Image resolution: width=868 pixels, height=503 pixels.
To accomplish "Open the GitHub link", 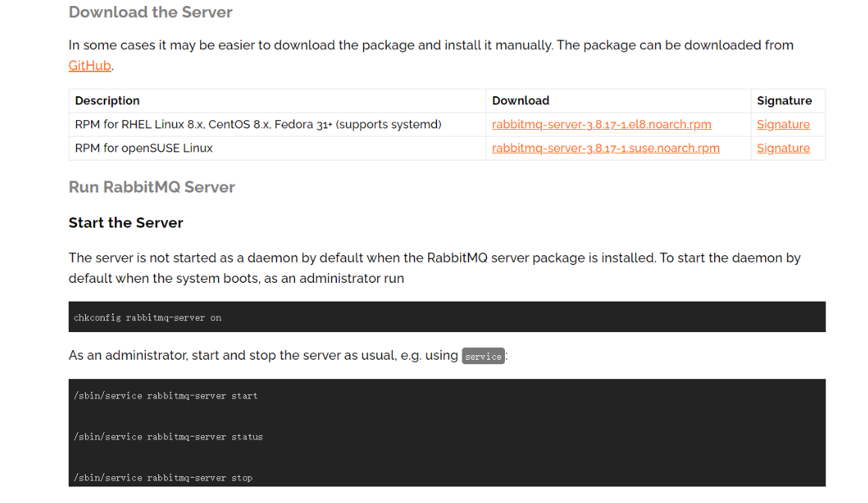I will point(90,66).
